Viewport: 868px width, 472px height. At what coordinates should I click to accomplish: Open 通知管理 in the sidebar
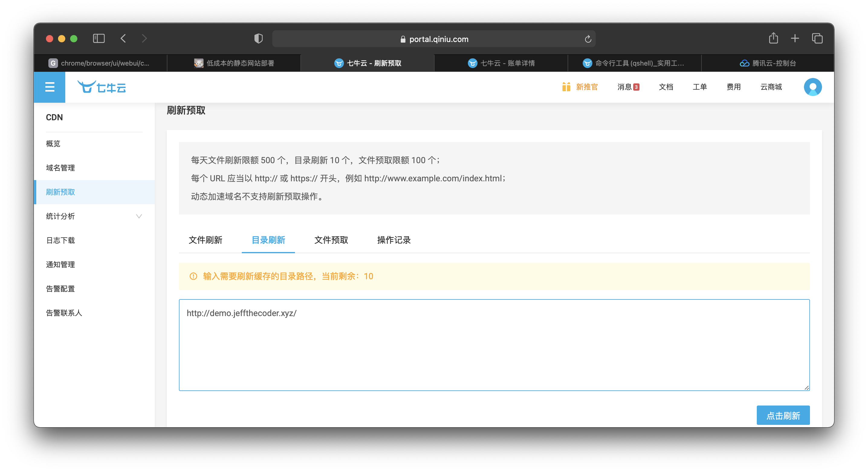click(94, 264)
